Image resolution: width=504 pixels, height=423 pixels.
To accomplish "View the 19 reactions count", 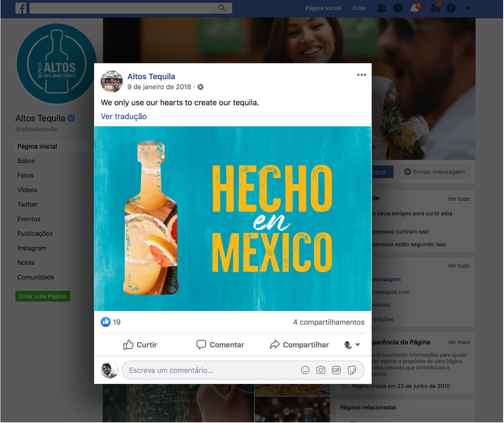I will [117, 322].
